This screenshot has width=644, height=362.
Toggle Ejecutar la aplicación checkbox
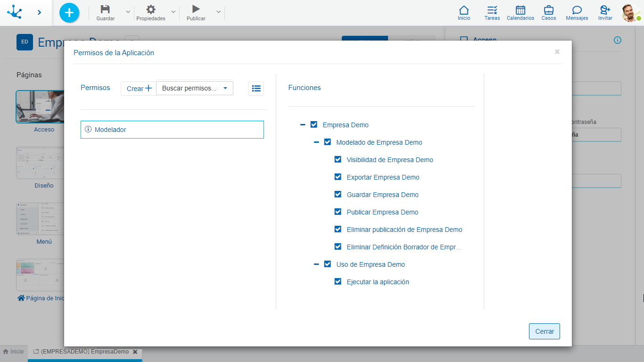point(338,281)
